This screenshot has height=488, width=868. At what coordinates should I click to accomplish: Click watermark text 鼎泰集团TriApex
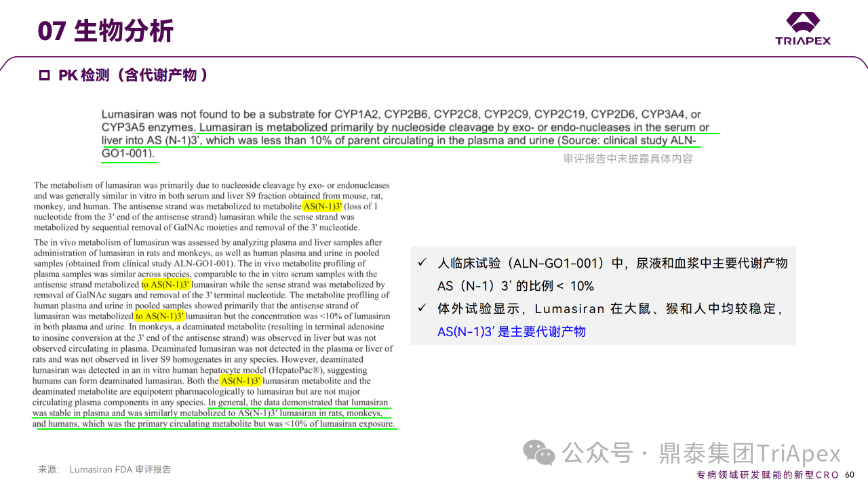coord(749,453)
